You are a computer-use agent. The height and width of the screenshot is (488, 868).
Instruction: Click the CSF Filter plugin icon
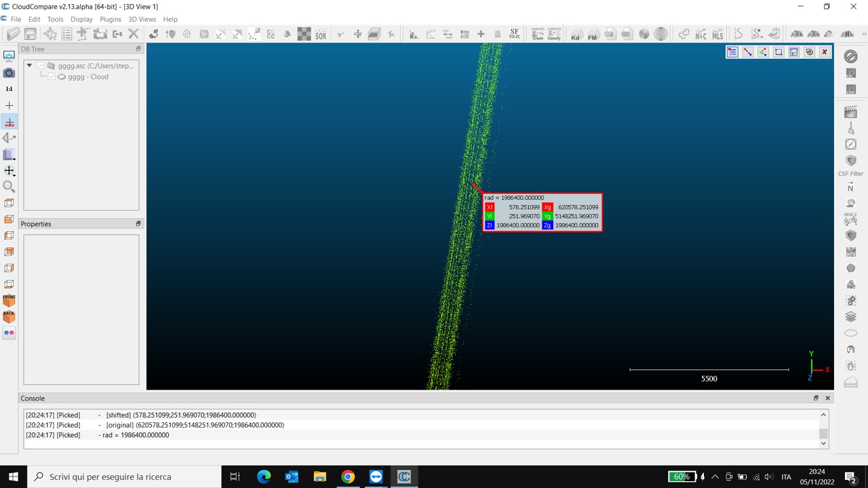[x=850, y=161]
